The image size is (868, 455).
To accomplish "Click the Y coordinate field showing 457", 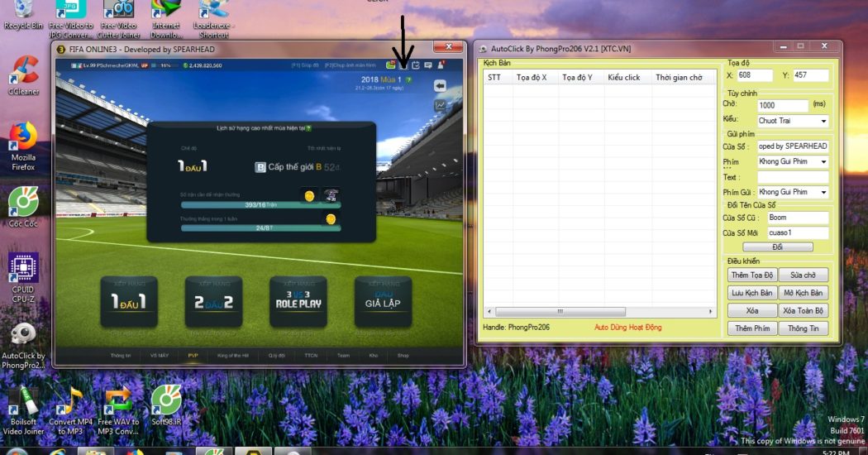I will point(810,75).
